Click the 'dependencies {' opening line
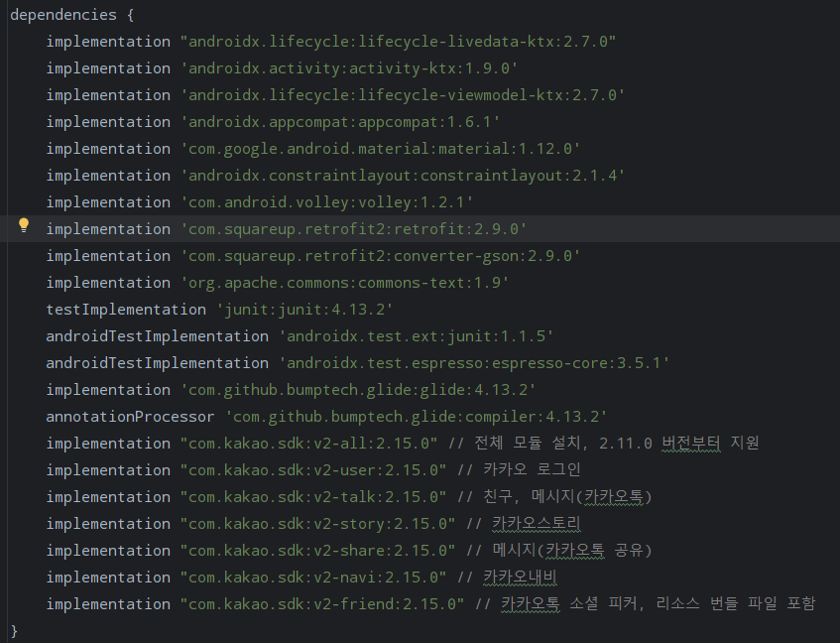Image resolution: width=840 pixels, height=643 pixels. tap(72, 15)
